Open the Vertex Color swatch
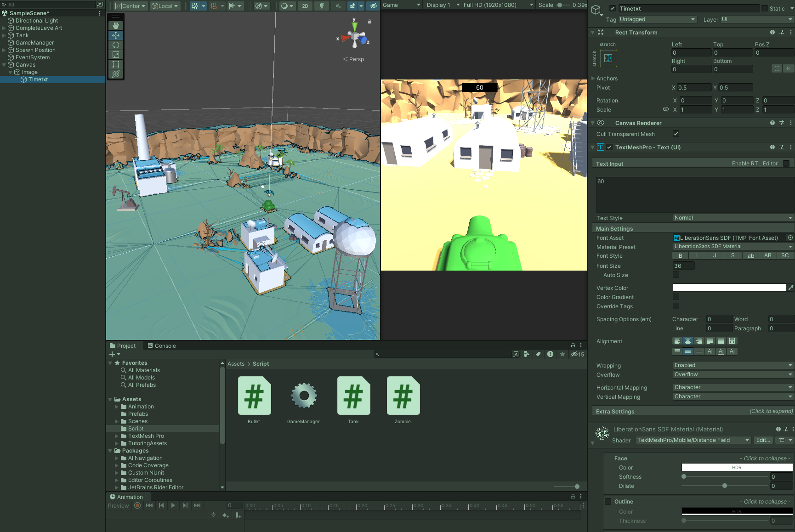 pyautogui.click(x=729, y=288)
